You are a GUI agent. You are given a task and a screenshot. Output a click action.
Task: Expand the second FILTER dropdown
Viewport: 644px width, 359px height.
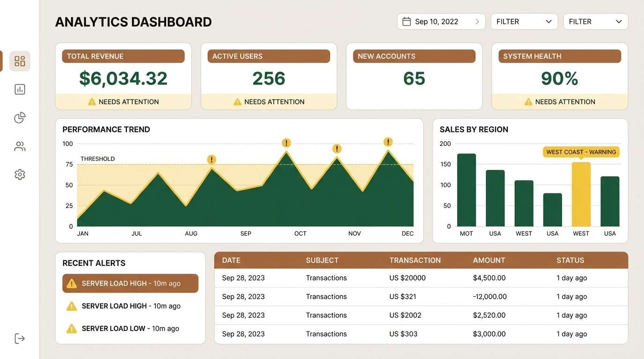(595, 21)
